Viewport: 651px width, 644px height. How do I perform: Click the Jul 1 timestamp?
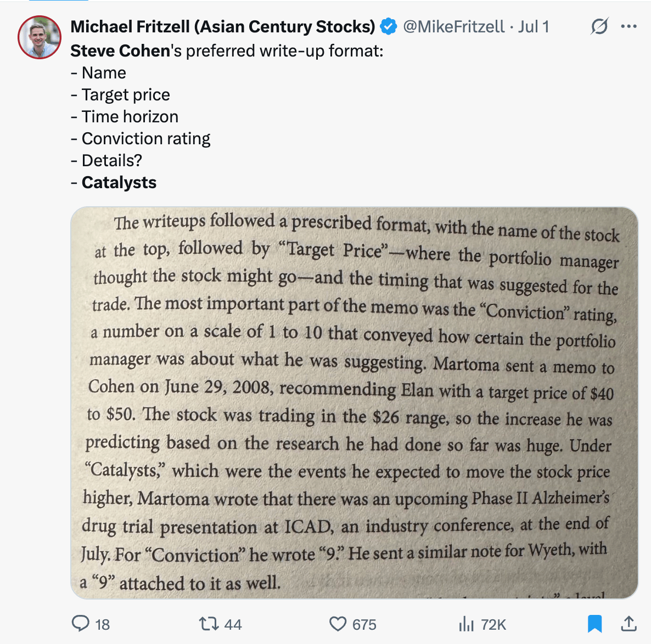(534, 26)
